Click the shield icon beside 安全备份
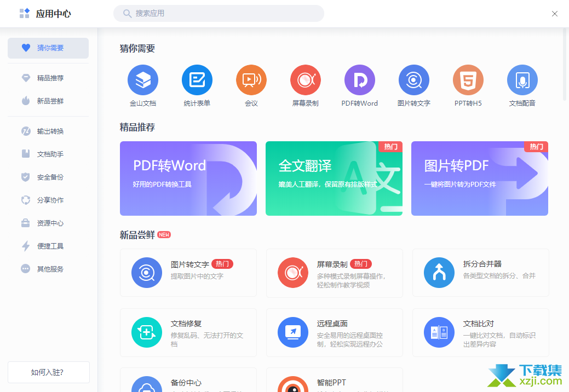 tap(25, 177)
